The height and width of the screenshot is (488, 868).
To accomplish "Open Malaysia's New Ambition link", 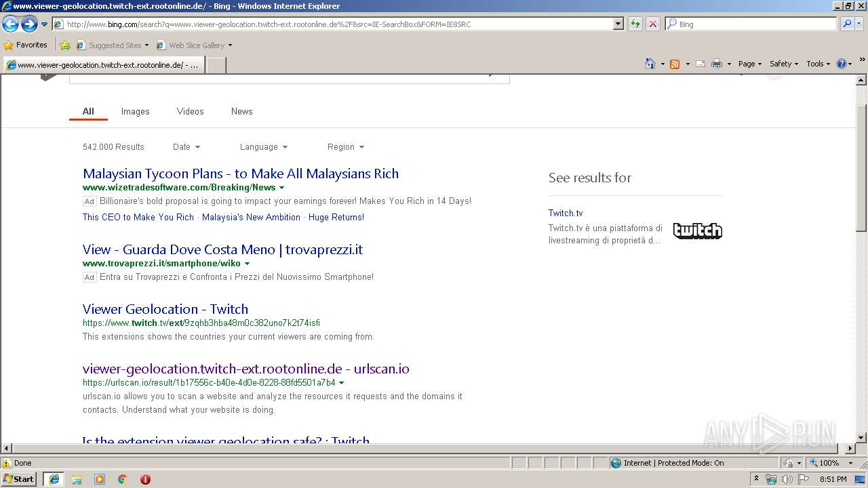I will 251,217.
